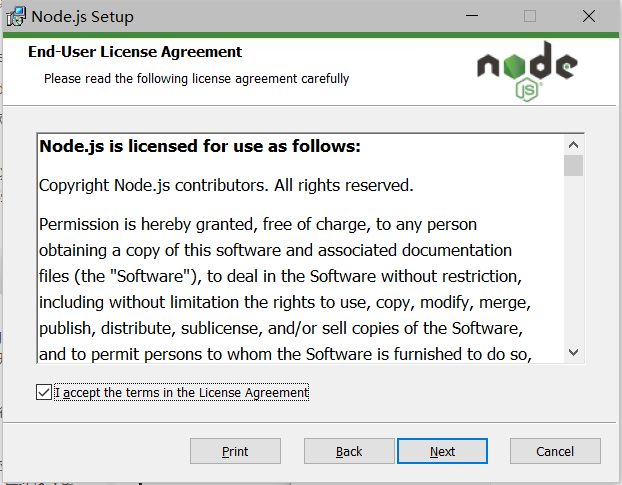The width and height of the screenshot is (622, 485).
Task: Go Back to the previous setup step
Action: pyautogui.click(x=349, y=451)
